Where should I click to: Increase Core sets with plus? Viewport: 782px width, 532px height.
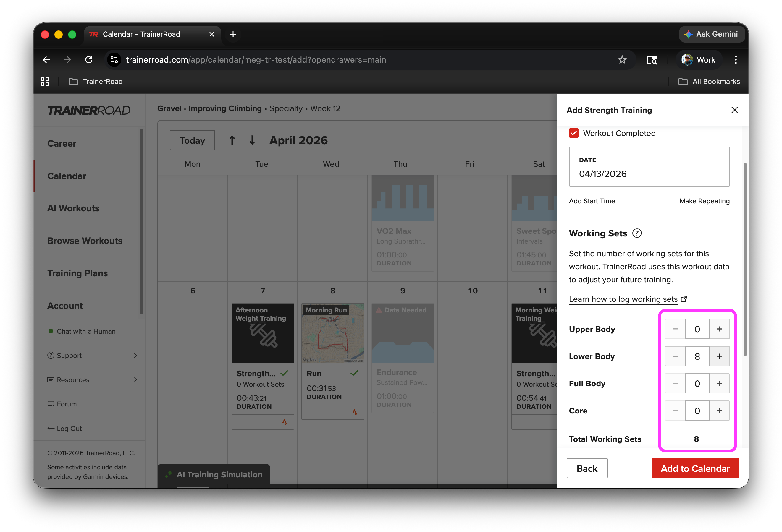719,411
